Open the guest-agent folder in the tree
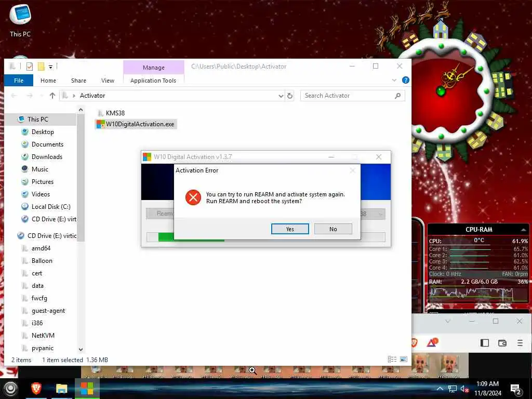The image size is (532, 399). pyautogui.click(x=48, y=311)
